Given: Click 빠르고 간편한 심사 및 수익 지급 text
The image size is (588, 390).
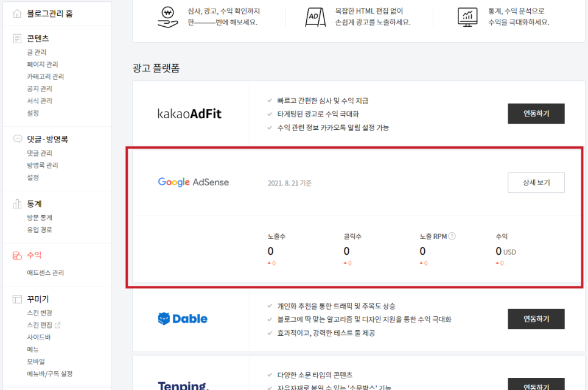Looking at the screenshot, I should 323,101.
